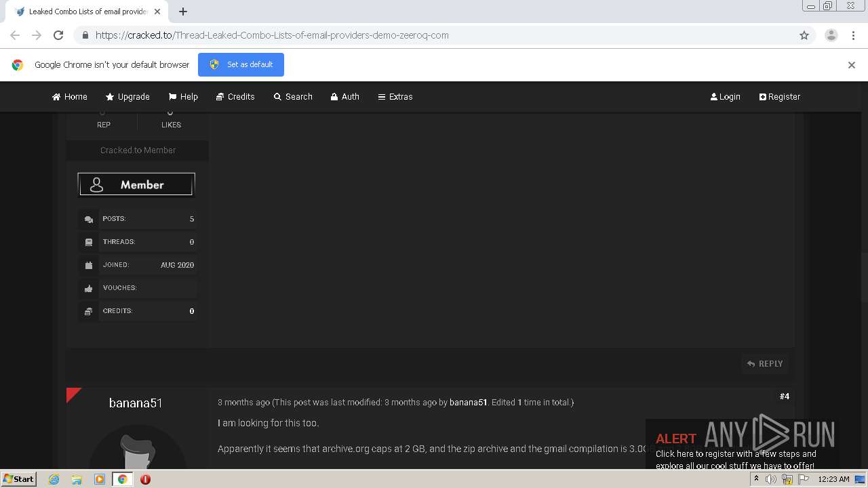Screen dimensions: 868x488
Task: Open a new browser tab
Action: [x=183, y=12]
